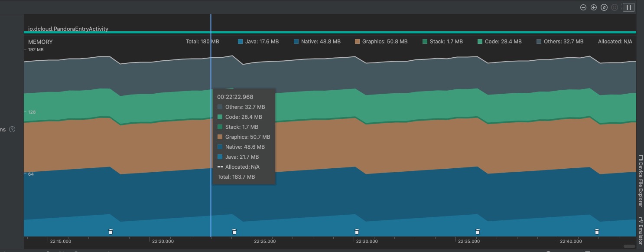Click the Code legend swatch showing 28.4 MB

[480, 42]
